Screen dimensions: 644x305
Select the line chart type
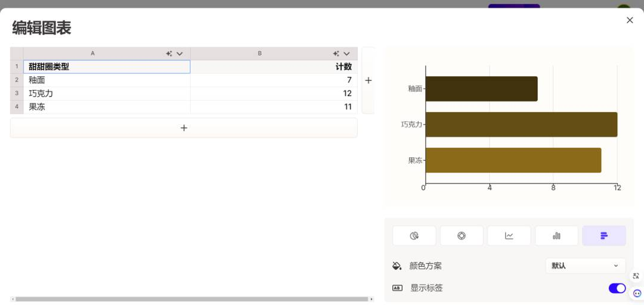click(x=509, y=236)
